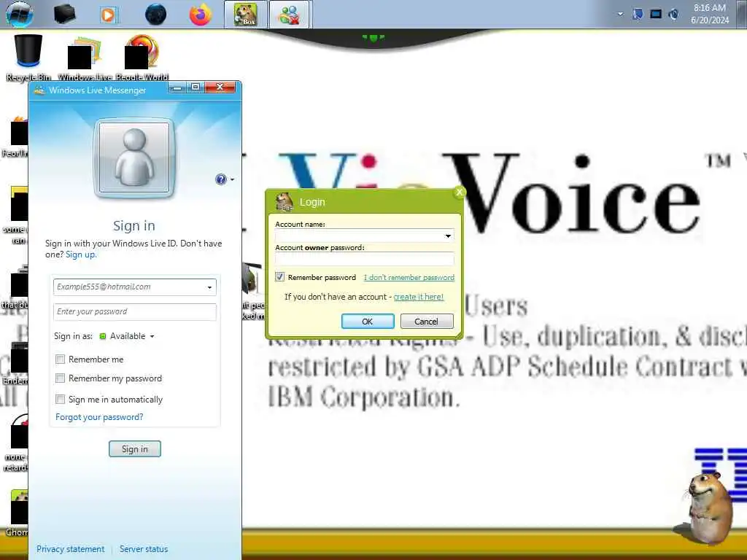Open the Available status dropdown

pyautogui.click(x=127, y=336)
